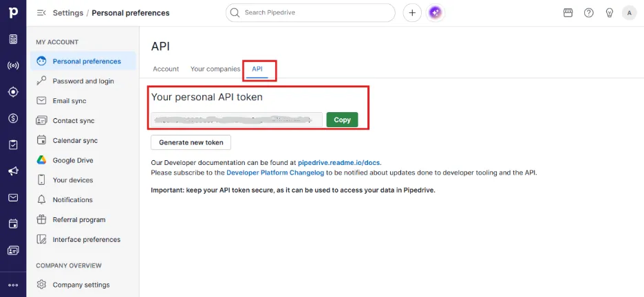This screenshot has width=644, height=297.
Task: Select the API tab
Action: pos(257,69)
